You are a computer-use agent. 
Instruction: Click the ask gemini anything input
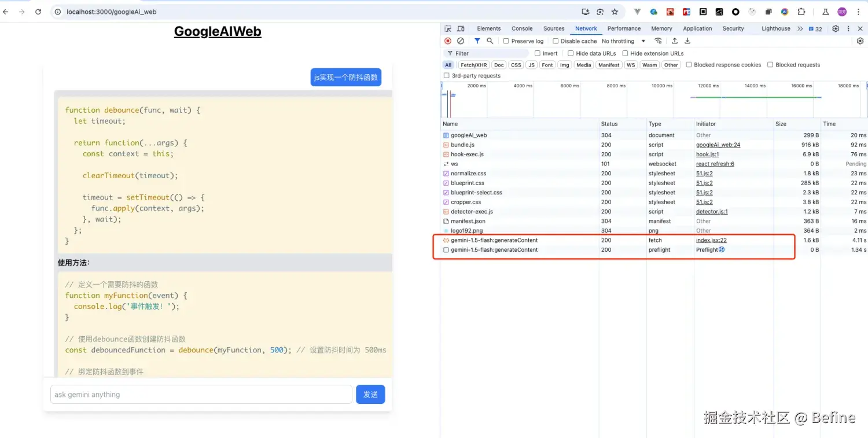(x=201, y=395)
